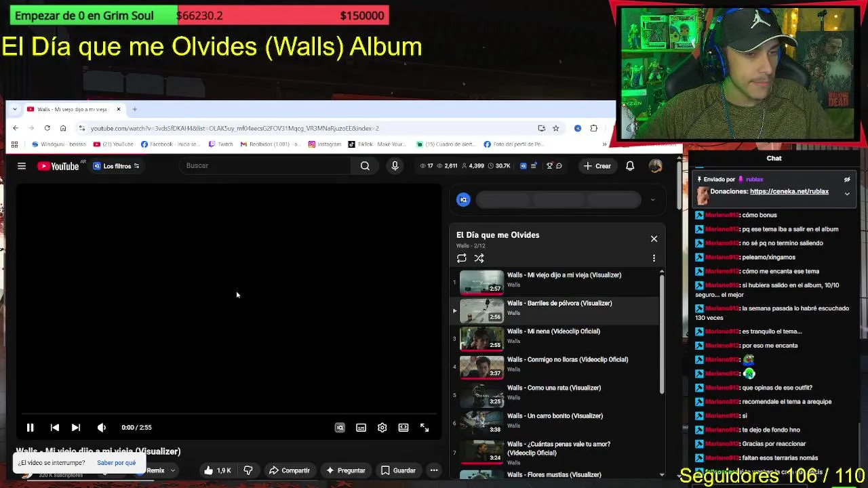This screenshot has height=488, width=868.
Task: Pause the video playback
Action: [30, 428]
